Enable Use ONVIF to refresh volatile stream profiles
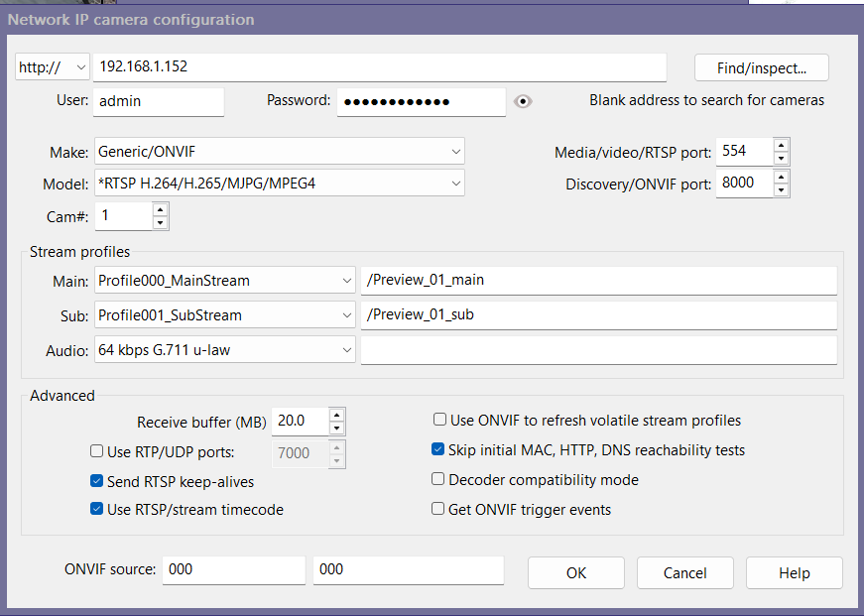Image resolution: width=864 pixels, height=616 pixels. pos(438,421)
